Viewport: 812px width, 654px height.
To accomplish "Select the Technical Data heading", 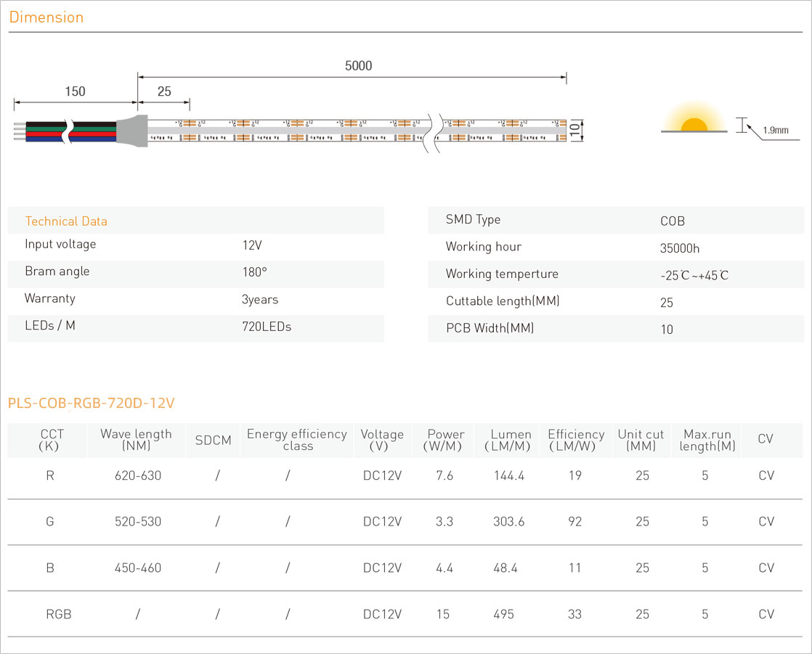I will point(66,221).
